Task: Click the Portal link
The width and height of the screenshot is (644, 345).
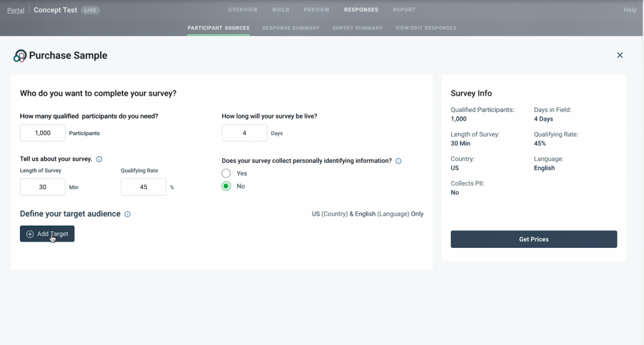Action: [x=15, y=10]
